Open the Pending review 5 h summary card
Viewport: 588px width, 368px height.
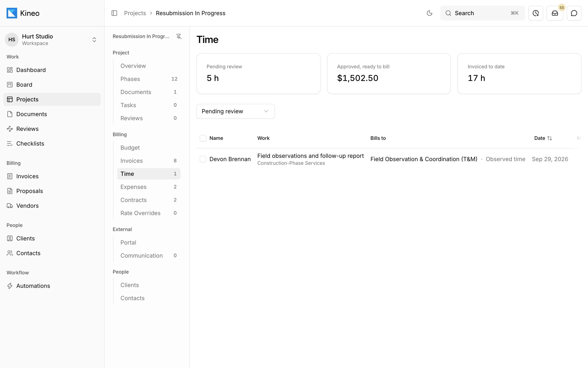pyautogui.click(x=258, y=74)
